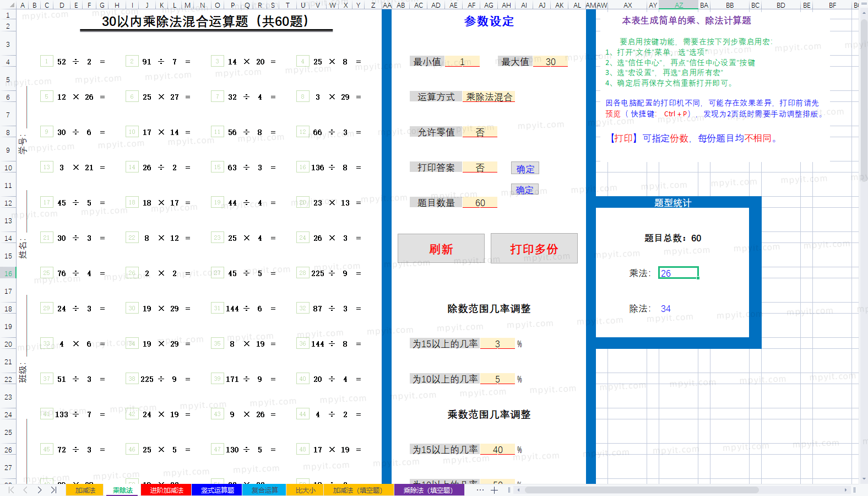Image resolution: width=868 pixels, height=496 pixels.
Task: Click the 打印多份 print button
Action: [534, 249]
